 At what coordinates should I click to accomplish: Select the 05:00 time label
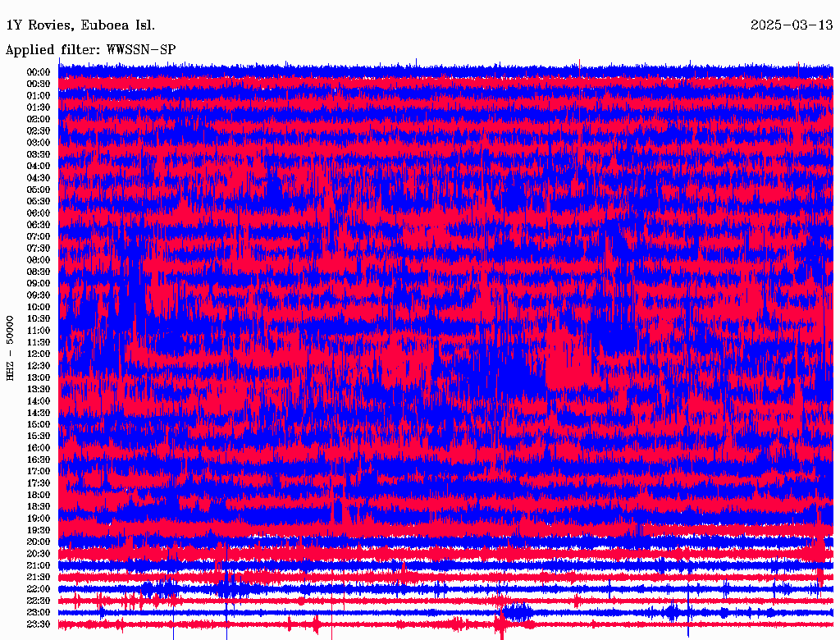point(39,190)
